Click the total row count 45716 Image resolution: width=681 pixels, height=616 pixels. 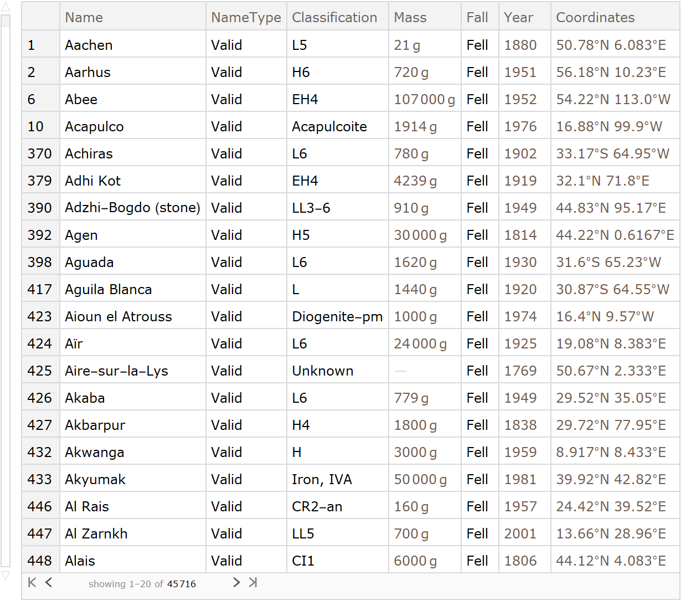[x=181, y=584]
